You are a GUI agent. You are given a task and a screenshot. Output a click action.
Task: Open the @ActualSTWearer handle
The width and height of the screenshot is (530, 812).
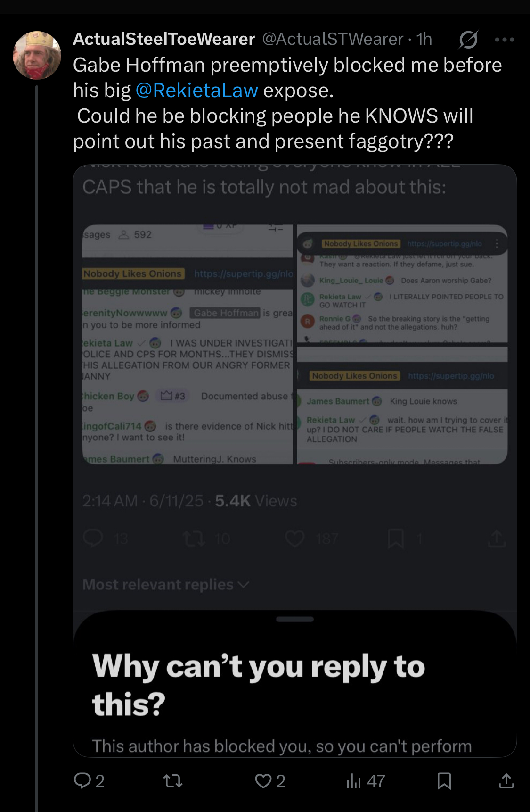[333, 39]
